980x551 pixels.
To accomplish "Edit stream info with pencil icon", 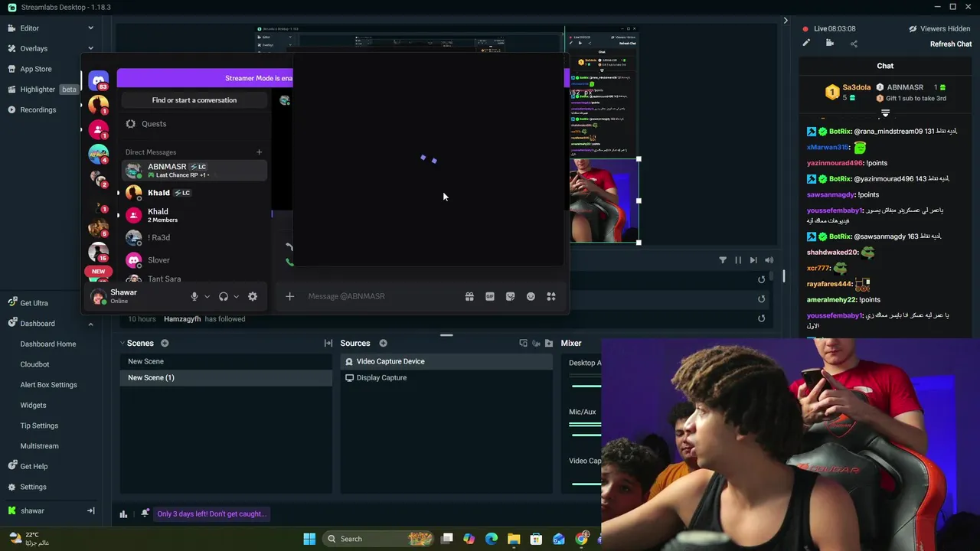I will coord(806,44).
